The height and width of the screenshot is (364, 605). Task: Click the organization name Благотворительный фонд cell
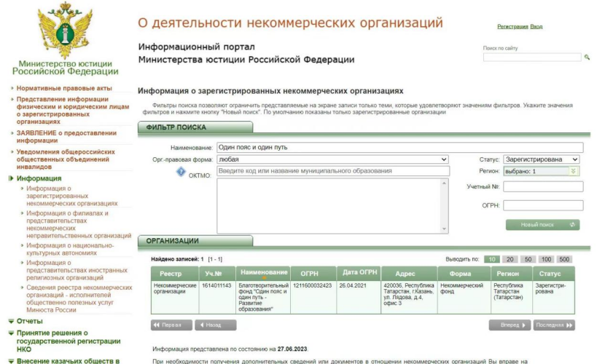click(263, 297)
